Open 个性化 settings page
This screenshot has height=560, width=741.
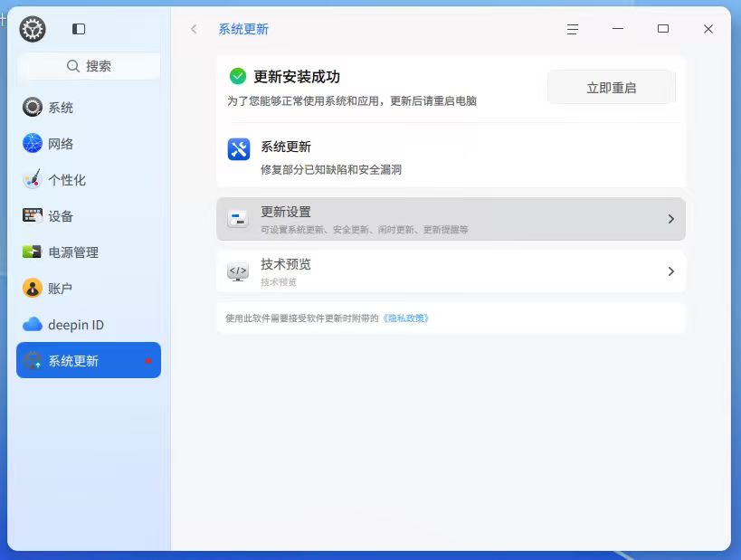tap(89, 179)
